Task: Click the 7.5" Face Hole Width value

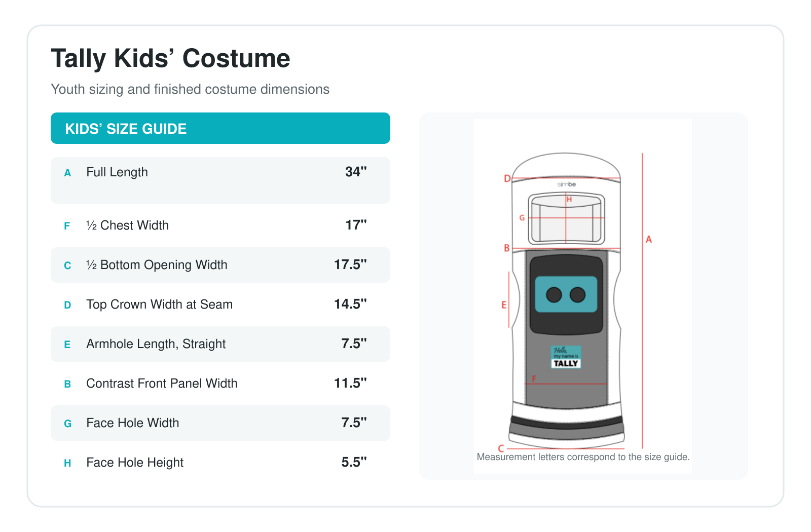Action: [x=354, y=423]
